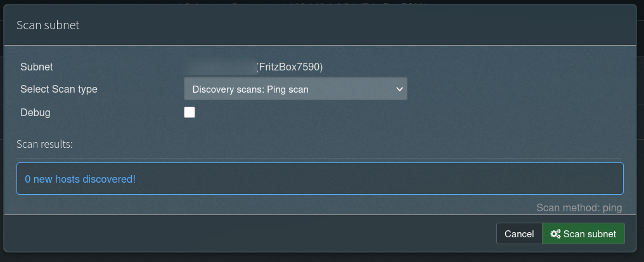Click the 'Debug' label text
Screen dimensions: 644x262
(x=35, y=112)
